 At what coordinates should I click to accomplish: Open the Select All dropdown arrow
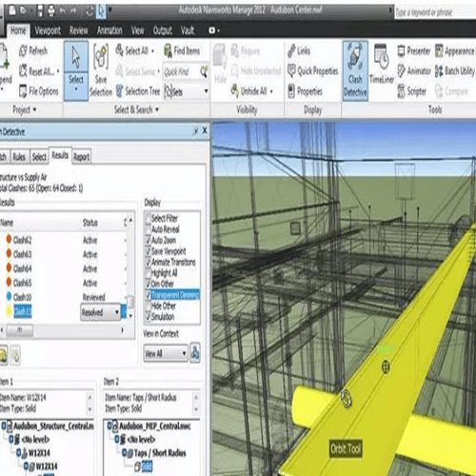152,51
